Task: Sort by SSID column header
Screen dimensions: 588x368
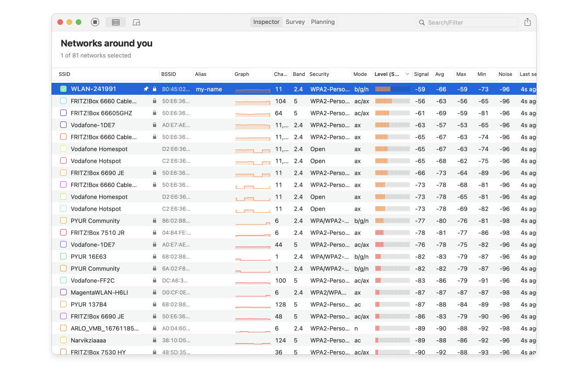Action: 64,74
